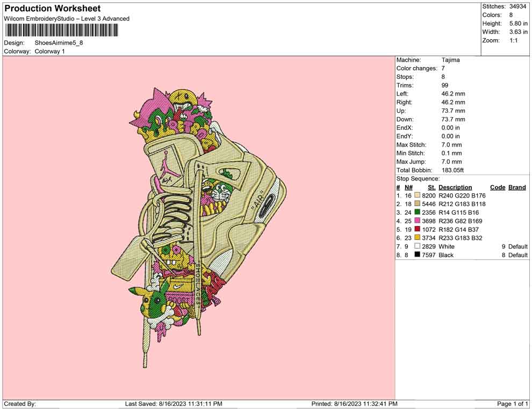This screenshot has width=532, height=409.
Task: Click the Tajima machine value
Action: 450,60
